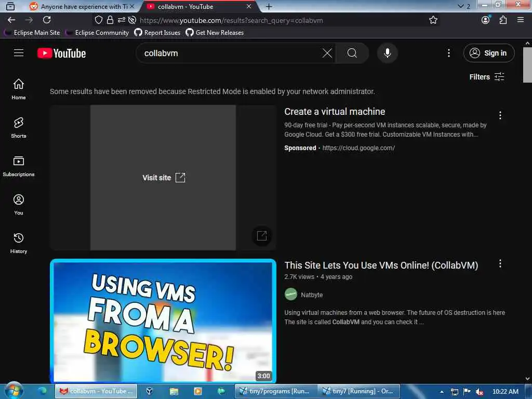This screenshot has width=532, height=399.
Task: Open Firefox account icon
Action: pos(486,20)
